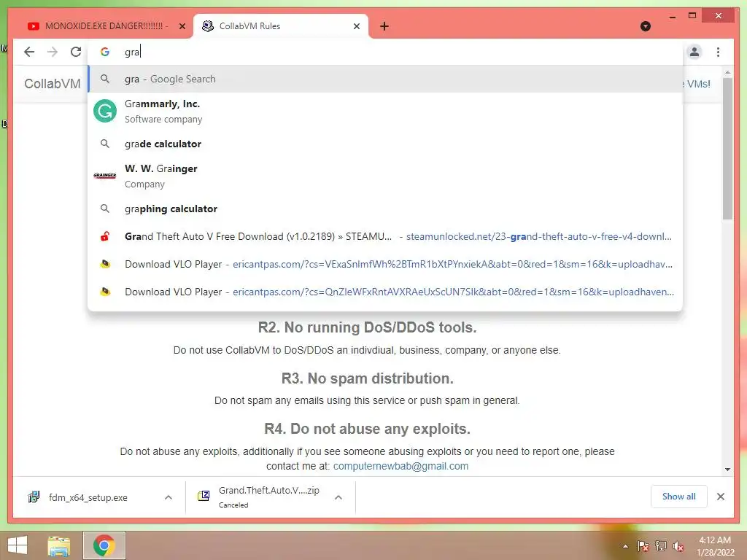
Task: Open a new tab with the plus button
Action: click(384, 26)
